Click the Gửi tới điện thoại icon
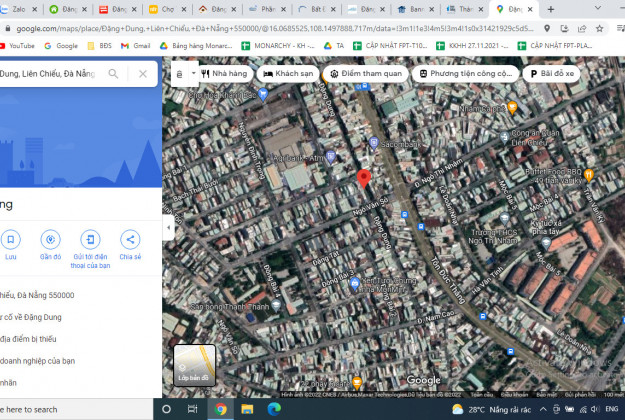The height and width of the screenshot is (420, 625). coord(90,239)
